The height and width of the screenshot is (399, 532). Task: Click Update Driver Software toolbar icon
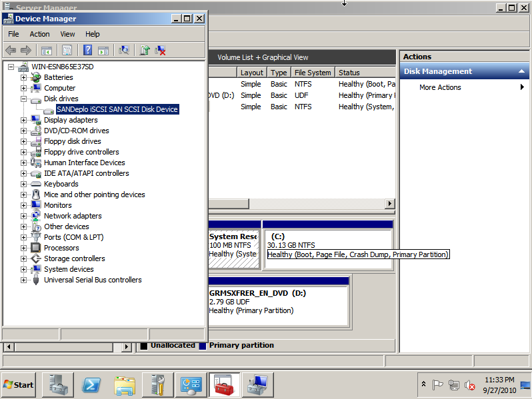pyautogui.click(x=145, y=51)
